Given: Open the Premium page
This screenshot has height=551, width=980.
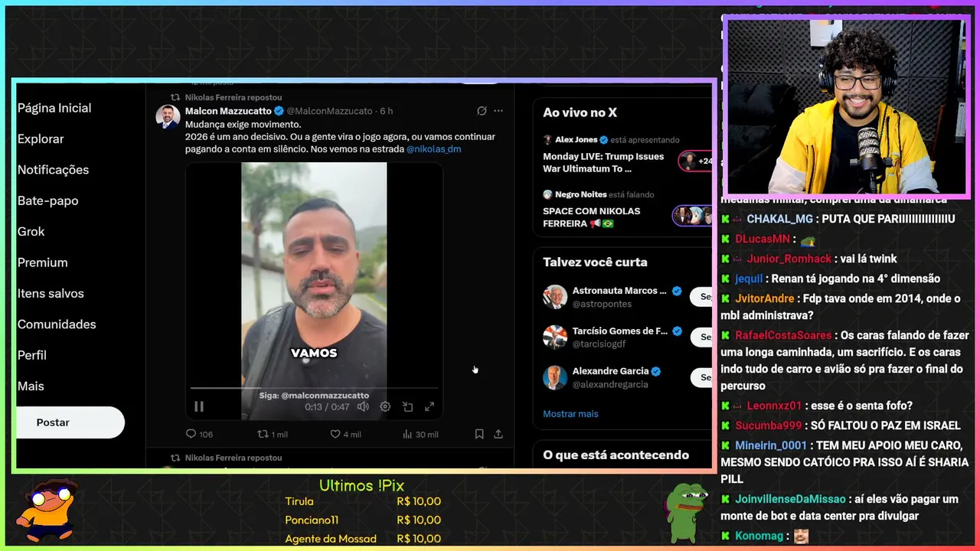Looking at the screenshot, I should 43,262.
